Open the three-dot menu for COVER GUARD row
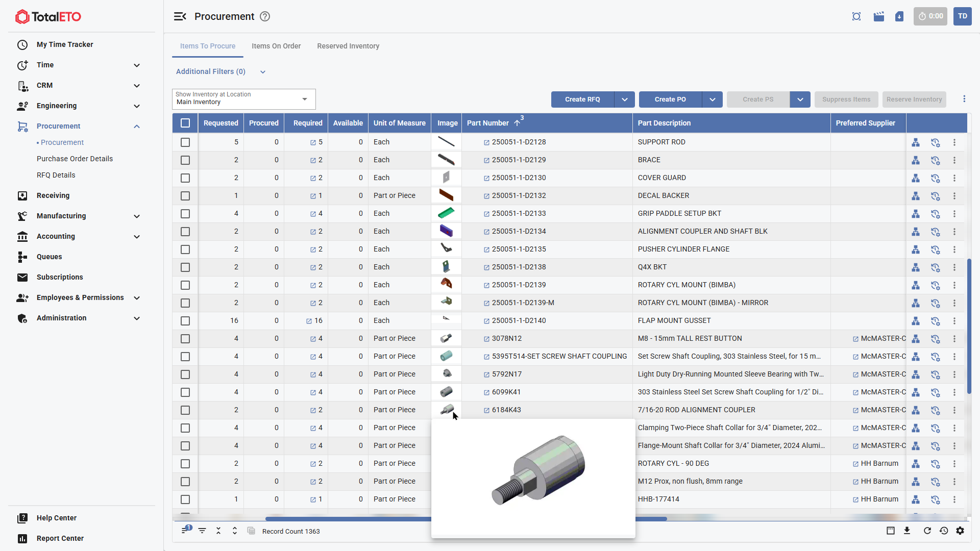The height and width of the screenshot is (551, 980). [x=954, y=178]
